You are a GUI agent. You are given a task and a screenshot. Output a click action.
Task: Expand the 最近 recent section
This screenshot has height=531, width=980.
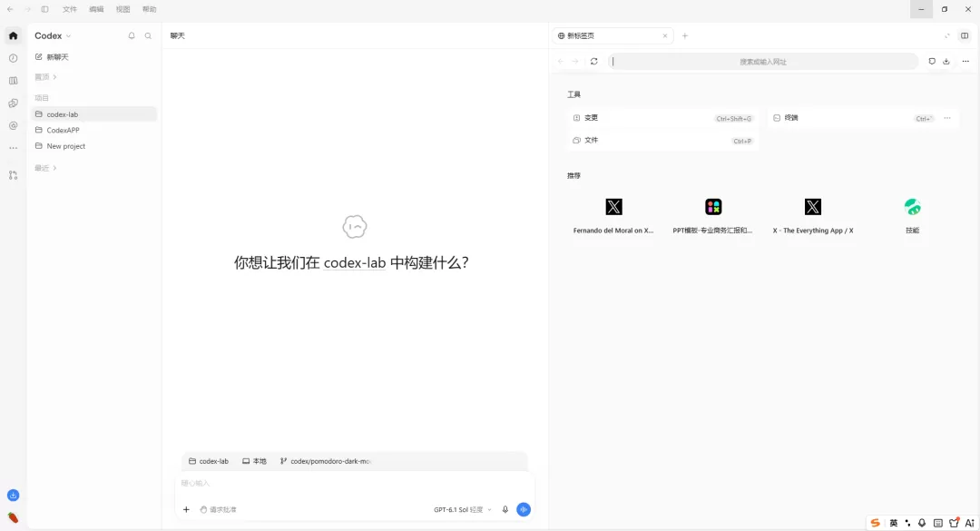(45, 168)
